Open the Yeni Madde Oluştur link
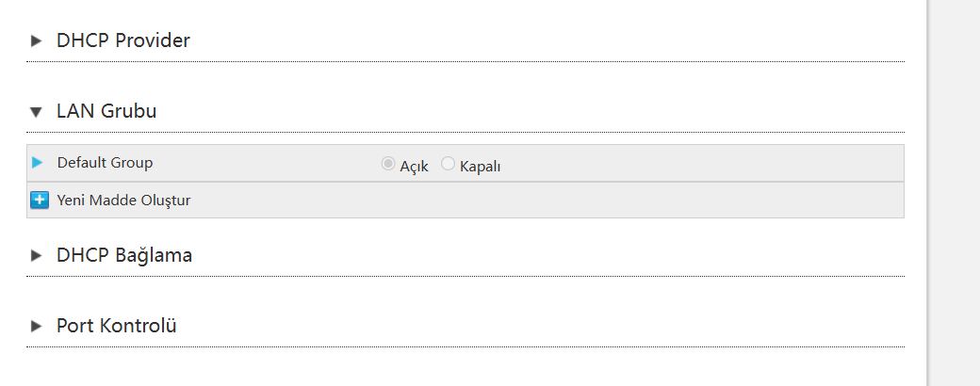This screenshot has width=980, height=386. (x=123, y=201)
